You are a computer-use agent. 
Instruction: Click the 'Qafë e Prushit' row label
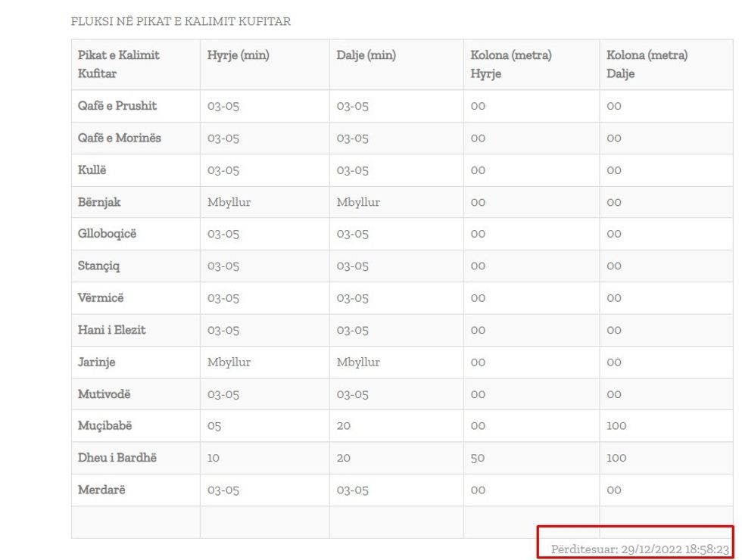pos(117,106)
